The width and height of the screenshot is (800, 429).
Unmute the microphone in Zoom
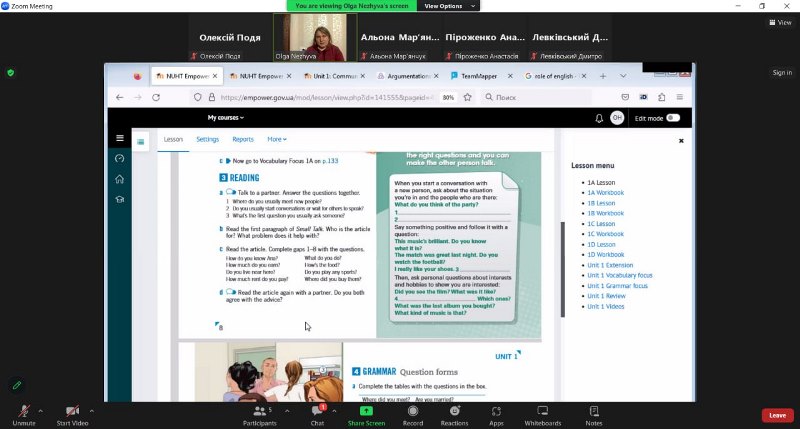point(23,415)
